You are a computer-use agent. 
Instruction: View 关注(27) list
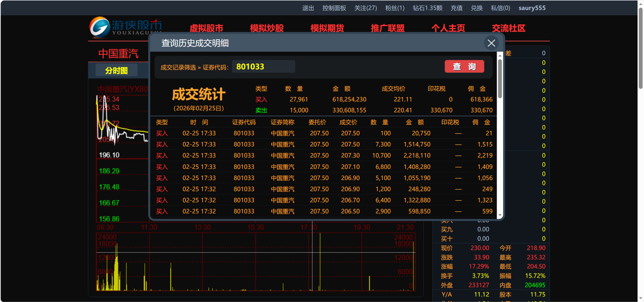(365, 8)
